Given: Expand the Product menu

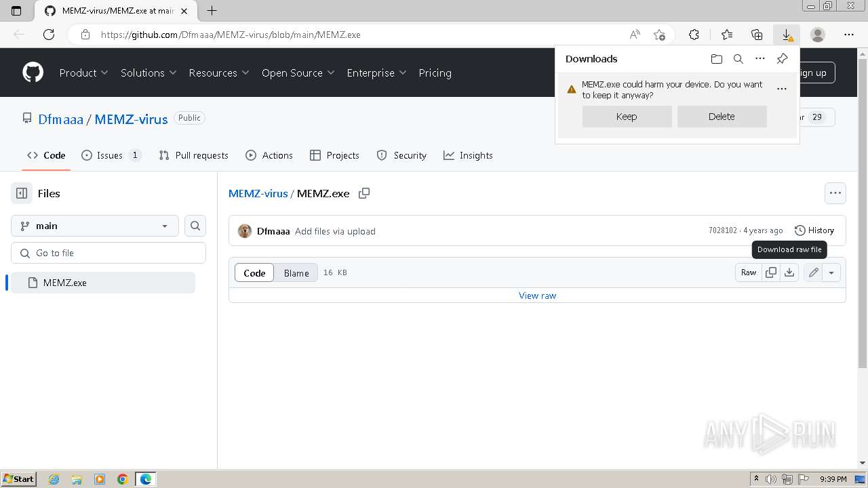Looking at the screenshot, I should click(x=83, y=73).
